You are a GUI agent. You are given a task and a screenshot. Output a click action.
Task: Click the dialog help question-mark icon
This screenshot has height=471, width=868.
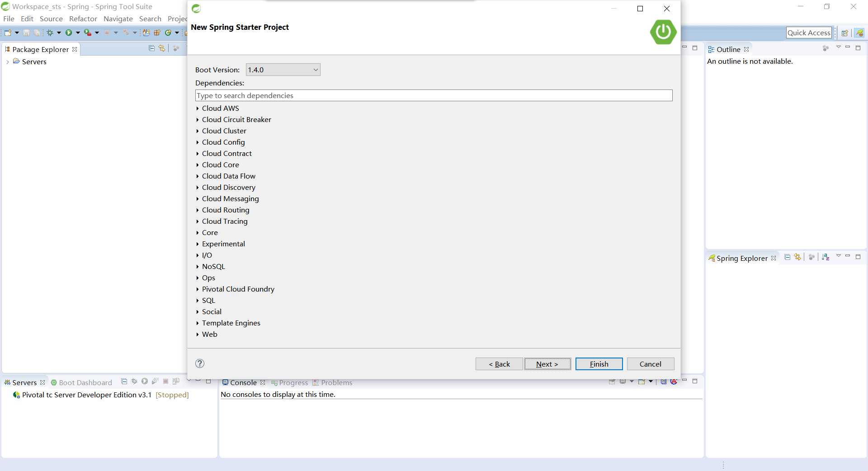[x=200, y=363]
